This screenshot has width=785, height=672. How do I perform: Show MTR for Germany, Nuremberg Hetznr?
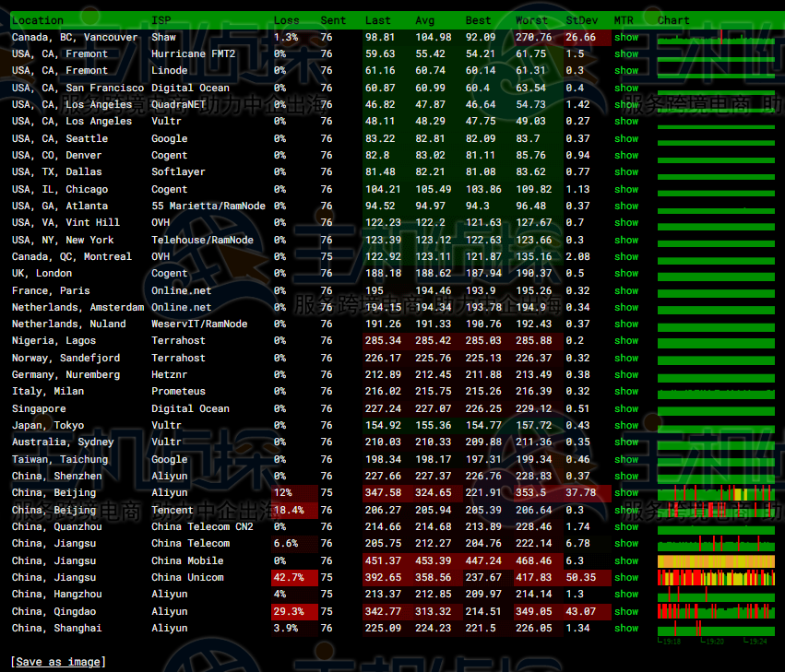click(x=626, y=375)
